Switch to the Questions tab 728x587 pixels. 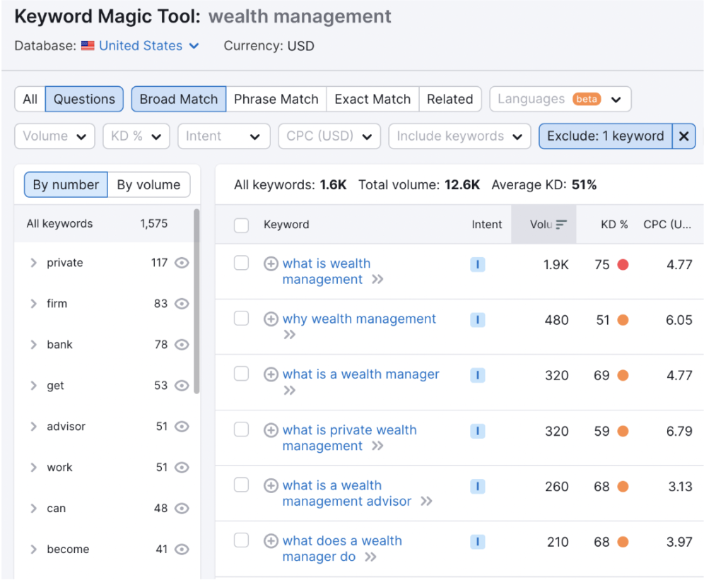84,99
